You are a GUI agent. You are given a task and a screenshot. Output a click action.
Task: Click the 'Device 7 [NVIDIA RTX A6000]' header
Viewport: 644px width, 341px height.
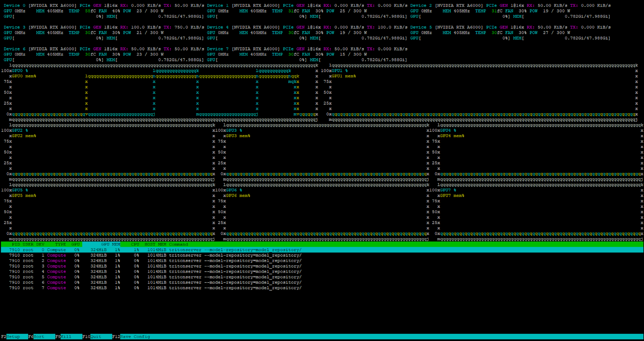tap(243, 49)
